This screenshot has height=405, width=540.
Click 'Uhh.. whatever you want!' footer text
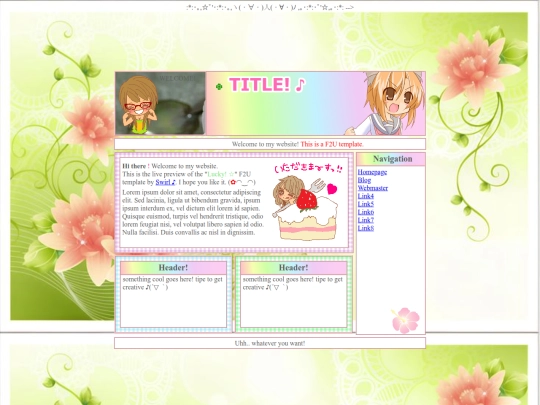coord(270,343)
